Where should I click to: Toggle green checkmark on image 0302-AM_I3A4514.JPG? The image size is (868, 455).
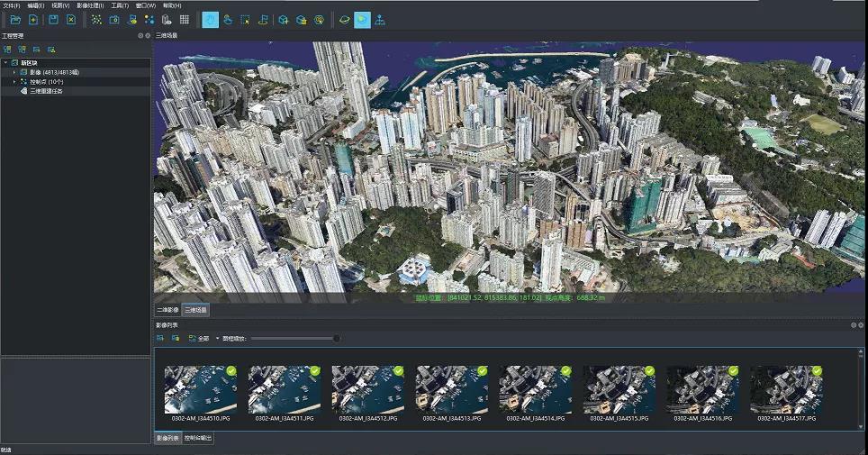click(565, 370)
